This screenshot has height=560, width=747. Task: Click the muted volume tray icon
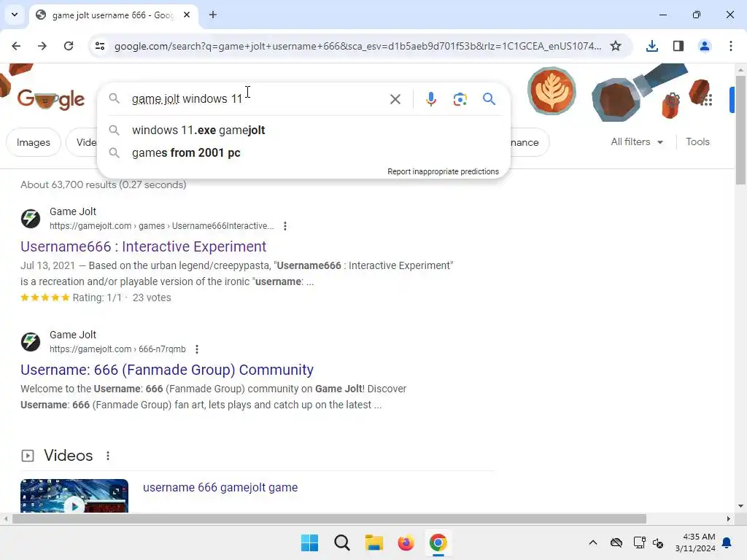point(658,542)
